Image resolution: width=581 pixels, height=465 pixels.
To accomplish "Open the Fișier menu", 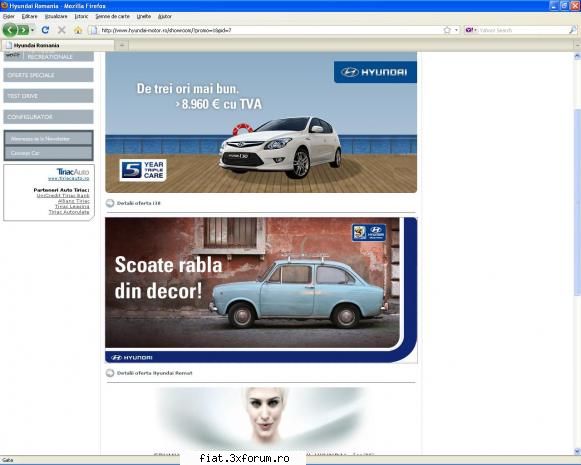I will pyautogui.click(x=9, y=16).
